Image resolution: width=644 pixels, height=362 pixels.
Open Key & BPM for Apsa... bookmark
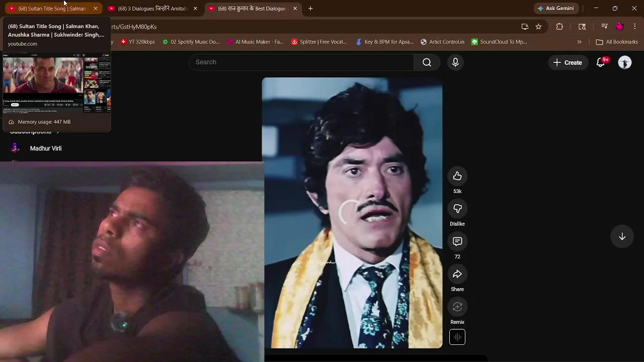point(384,42)
